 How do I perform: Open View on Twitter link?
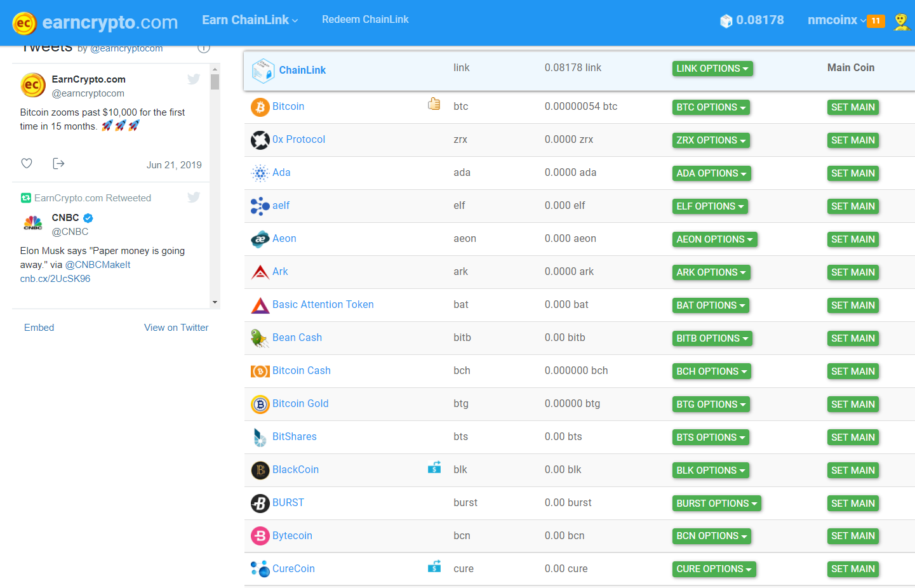pyautogui.click(x=177, y=328)
